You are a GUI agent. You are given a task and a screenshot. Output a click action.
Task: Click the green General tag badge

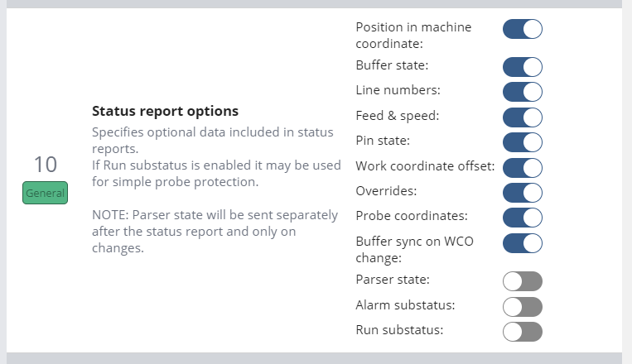(x=45, y=194)
